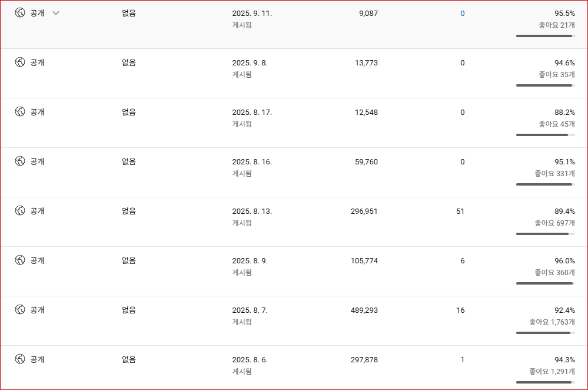Click the globe icon for the 2025. 9. 8. video
588x390 pixels.
pos(20,62)
